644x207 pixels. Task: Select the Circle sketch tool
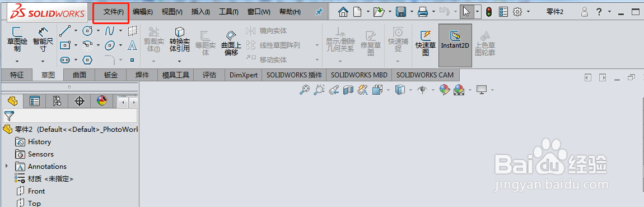(x=87, y=30)
